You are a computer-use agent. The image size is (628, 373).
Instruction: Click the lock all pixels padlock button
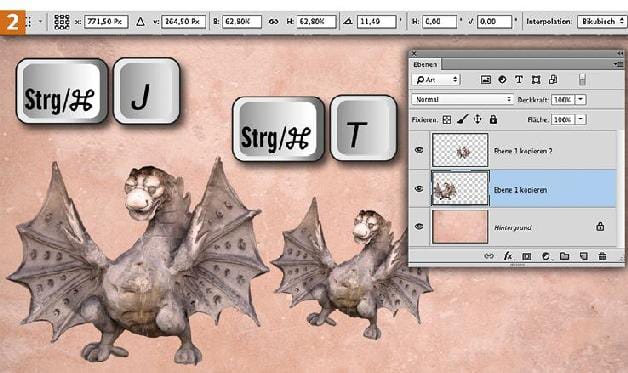(x=493, y=119)
